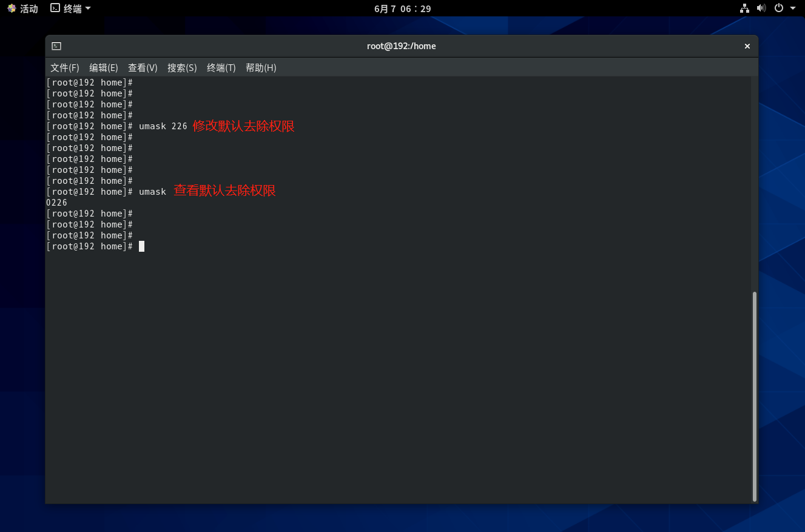Click the terminal icon in the top bar
This screenshot has width=805, height=532.
click(x=55, y=8)
